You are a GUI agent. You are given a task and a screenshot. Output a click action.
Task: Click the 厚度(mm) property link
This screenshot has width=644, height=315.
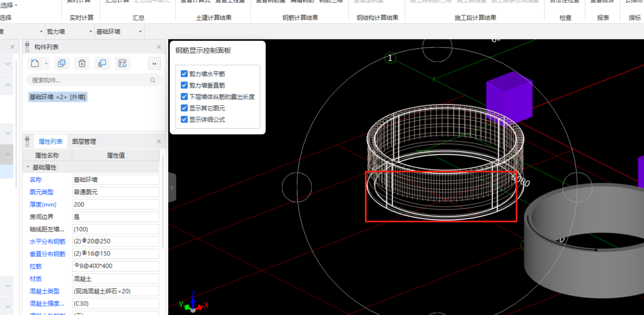[43, 204]
